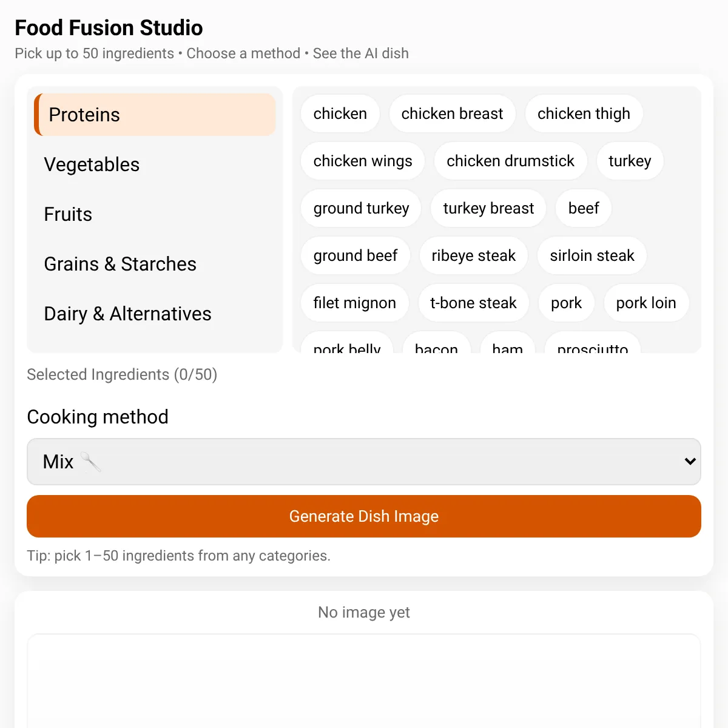The width and height of the screenshot is (728, 728).
Task: Select the t-bone steak chip
Action: pyautogui.click(x=473, y=303)
